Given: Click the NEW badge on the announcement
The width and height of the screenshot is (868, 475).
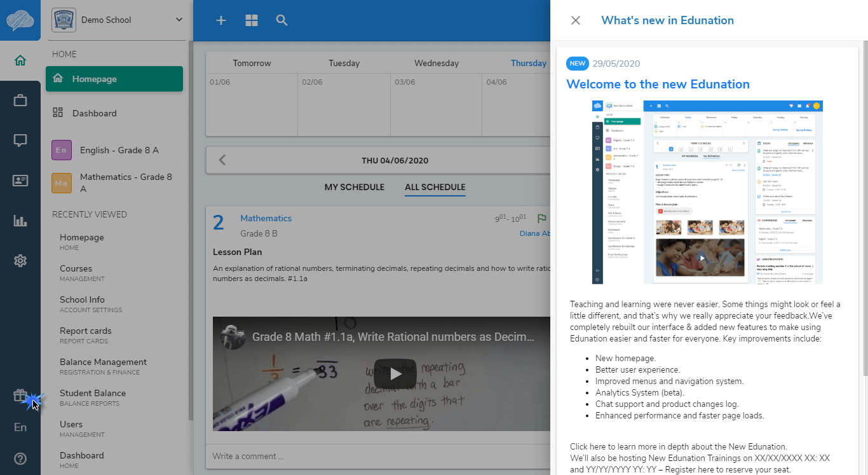Looking at the screenshot, I should 578,64.
